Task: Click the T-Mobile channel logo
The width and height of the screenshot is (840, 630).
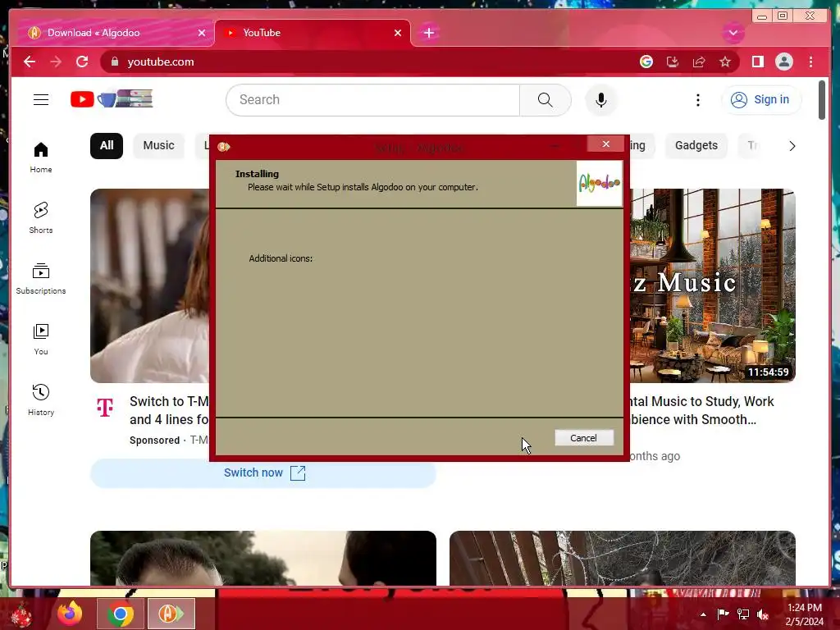Action: [105, 407]
